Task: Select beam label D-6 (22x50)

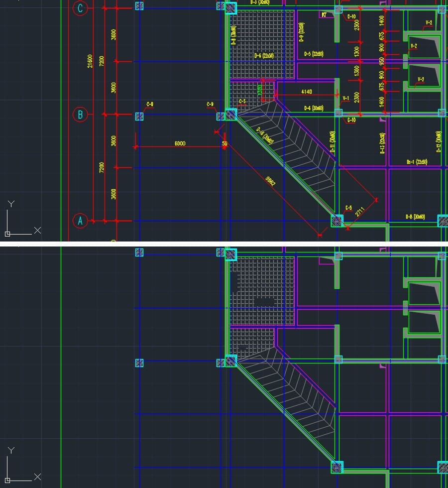Action: pyautogui.click(x=264, y=56)
